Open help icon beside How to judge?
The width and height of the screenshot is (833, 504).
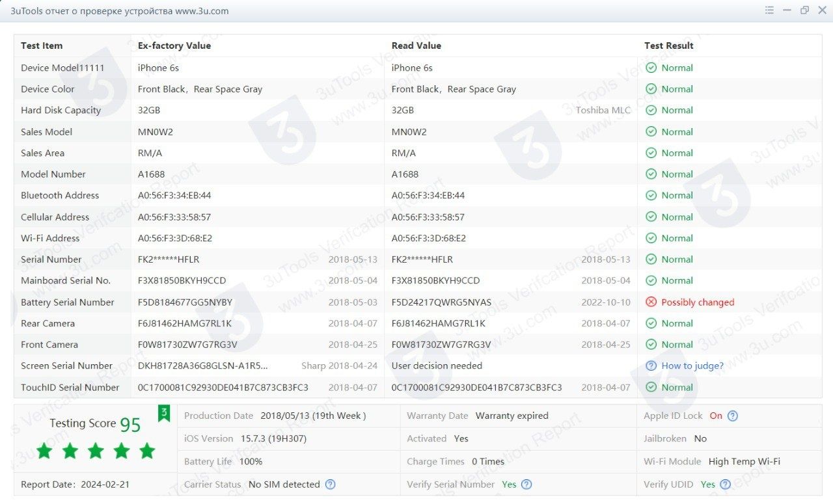pyautogui.click(x=651, y=366)
